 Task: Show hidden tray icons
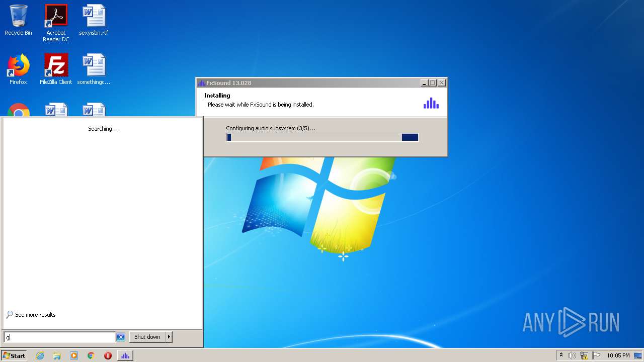click(561, 355)
